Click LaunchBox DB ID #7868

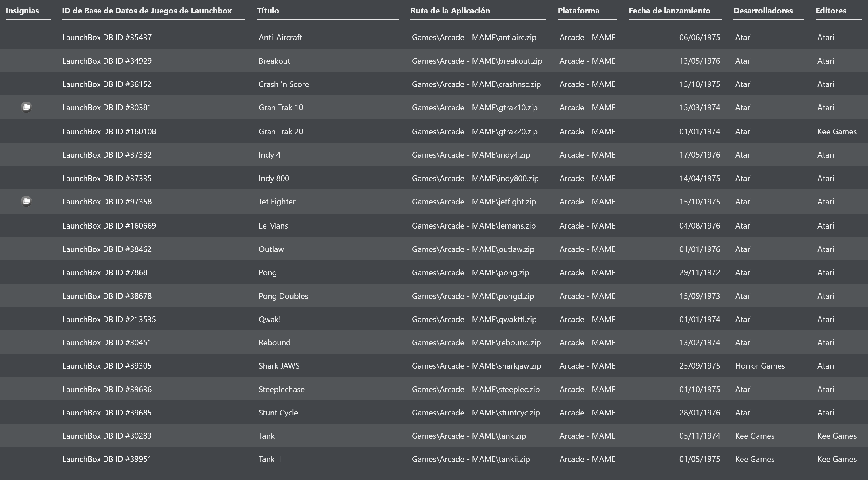click(105, 272)
